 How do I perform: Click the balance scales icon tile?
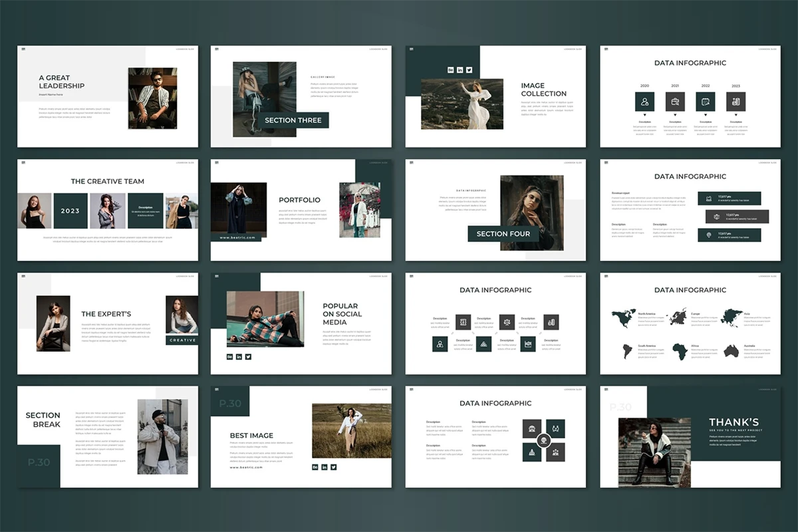507,322
